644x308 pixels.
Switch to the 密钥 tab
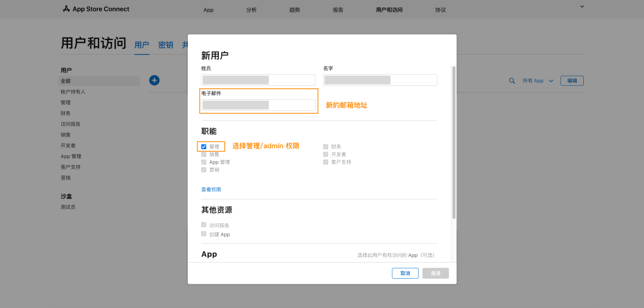(x=166, y=45)
